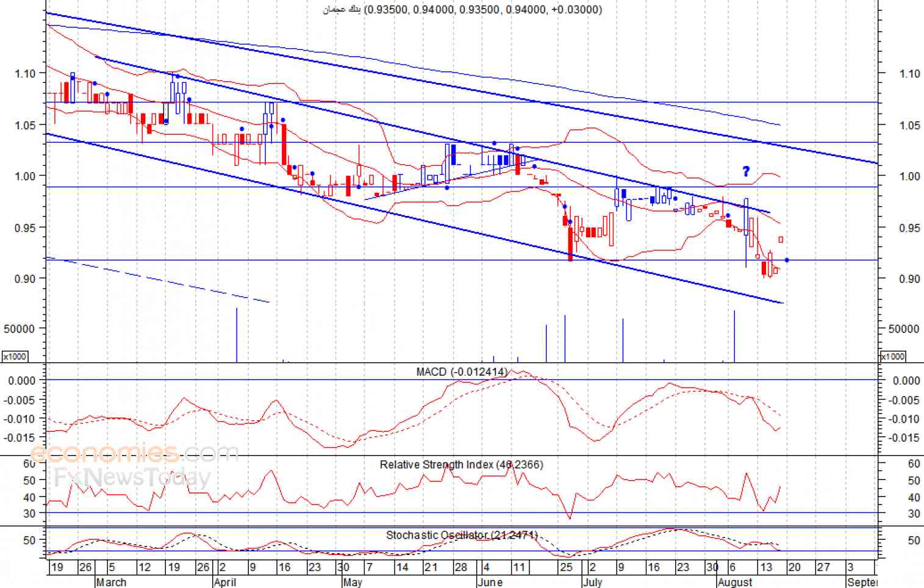This screenshot has width=924, height=588.
Task: Select the "August" month label on time axis
Action: tap(735, 582)
